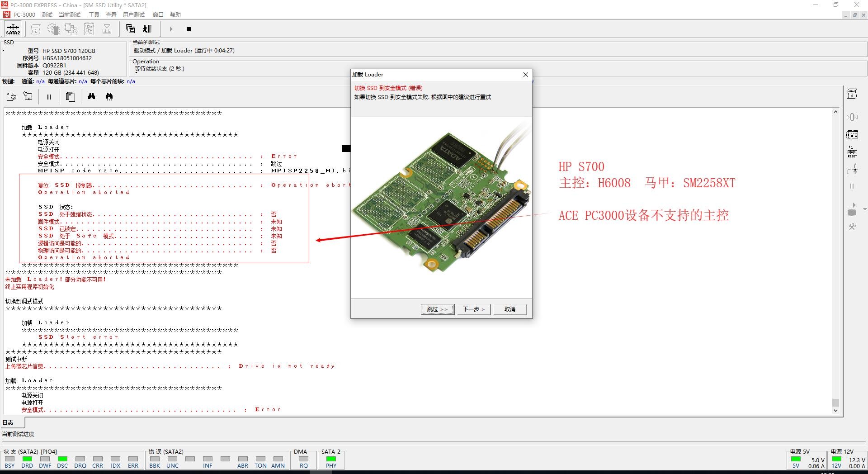
Task: Click the log settings page-gear icon
Action: 11,96
